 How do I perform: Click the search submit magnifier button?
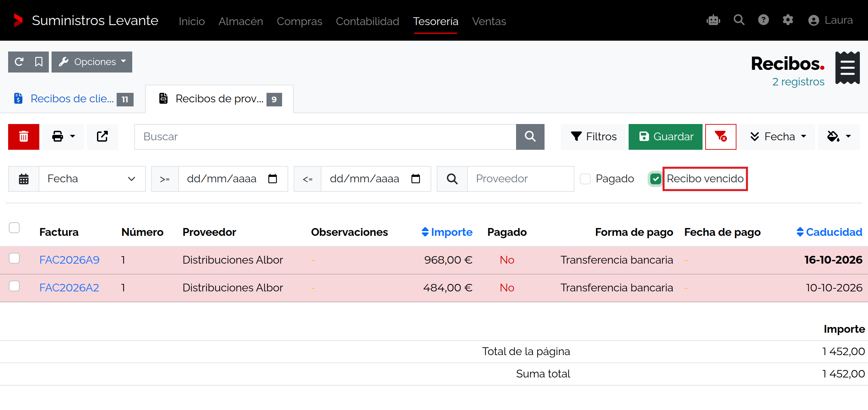[530, 137]
